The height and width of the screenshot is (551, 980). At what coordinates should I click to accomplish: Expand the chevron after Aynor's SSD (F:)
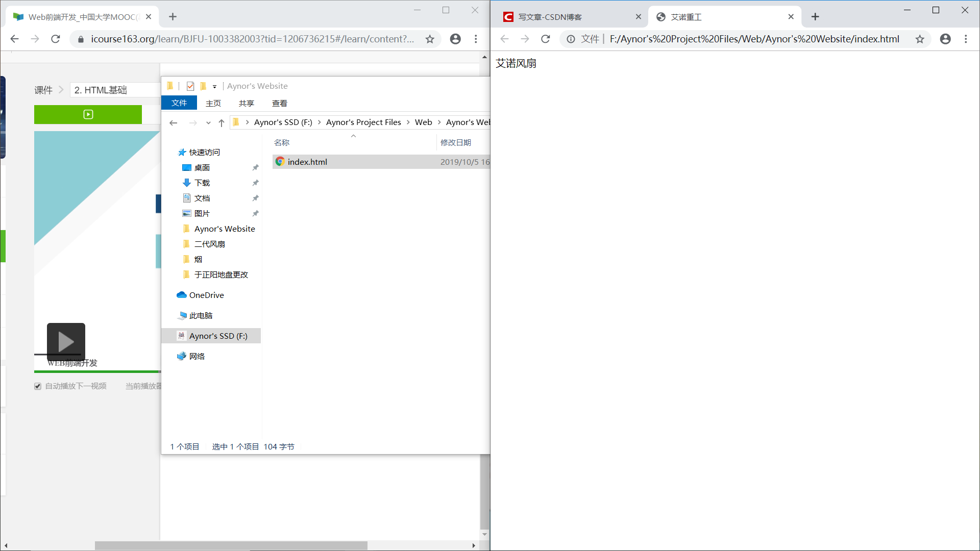[x=320, y=122]
